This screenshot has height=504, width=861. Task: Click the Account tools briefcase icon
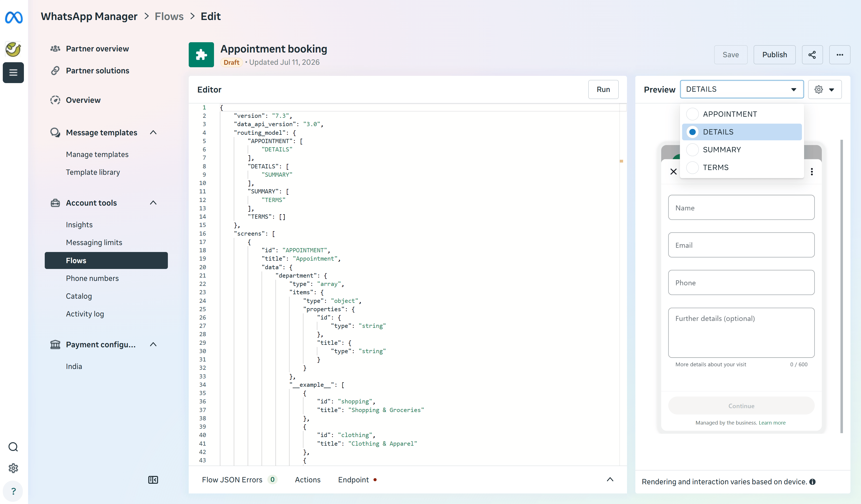coord(55,203)
